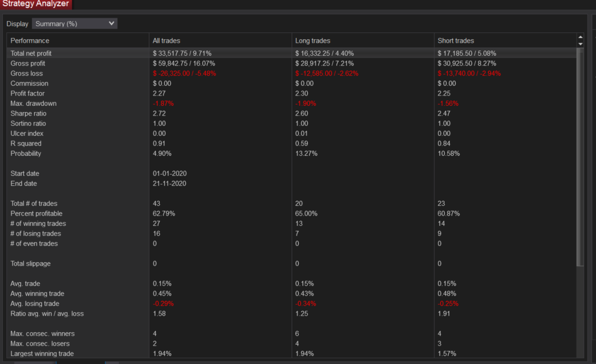Click the Start date value 01-01-2020
Image resolution: width=596 pixels, height=364 pixels.
point(169,173)
